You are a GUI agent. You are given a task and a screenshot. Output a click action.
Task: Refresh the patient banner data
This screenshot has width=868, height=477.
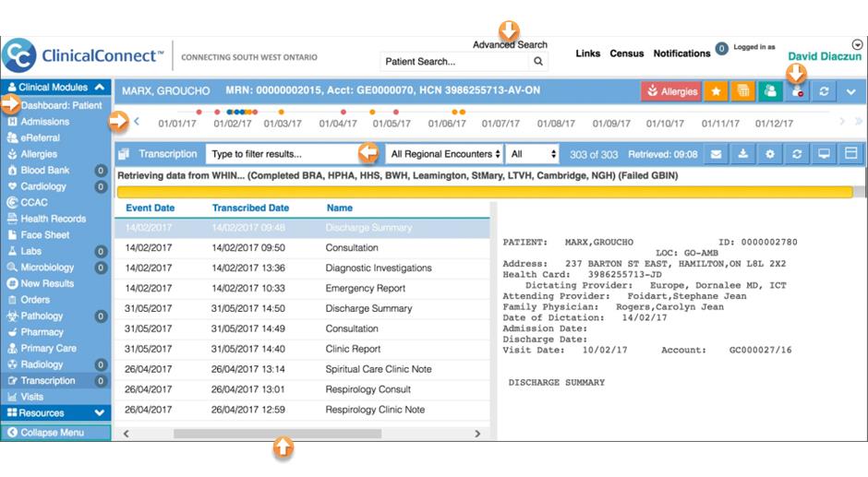(824, 91)
